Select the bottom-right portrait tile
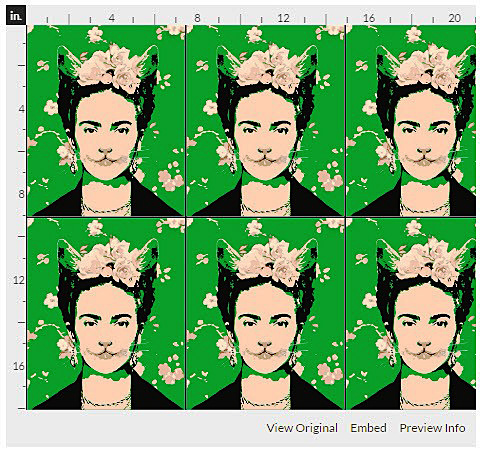Screen dimensions: 482x455 (x=411, y=314)
